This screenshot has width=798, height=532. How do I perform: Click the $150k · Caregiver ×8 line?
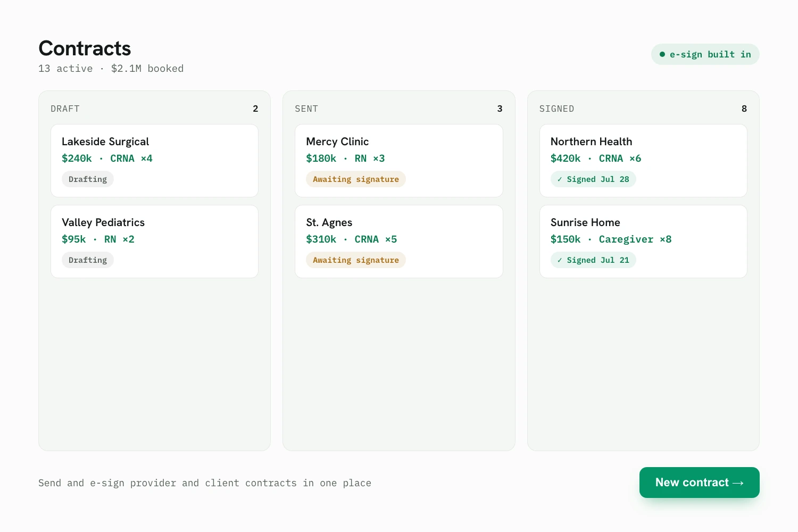[611, 239]
